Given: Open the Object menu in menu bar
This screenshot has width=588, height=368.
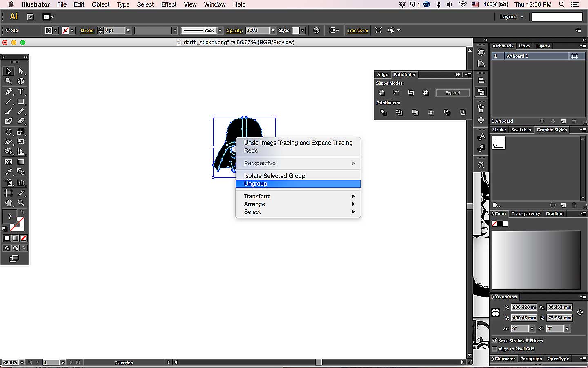Looking at the screenshot, I should pos(100,4).
